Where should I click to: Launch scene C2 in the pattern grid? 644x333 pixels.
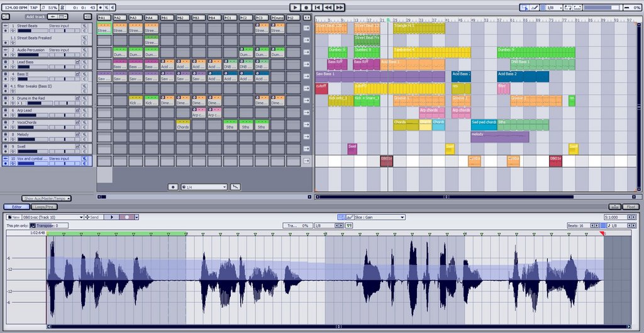coord(246,18)
